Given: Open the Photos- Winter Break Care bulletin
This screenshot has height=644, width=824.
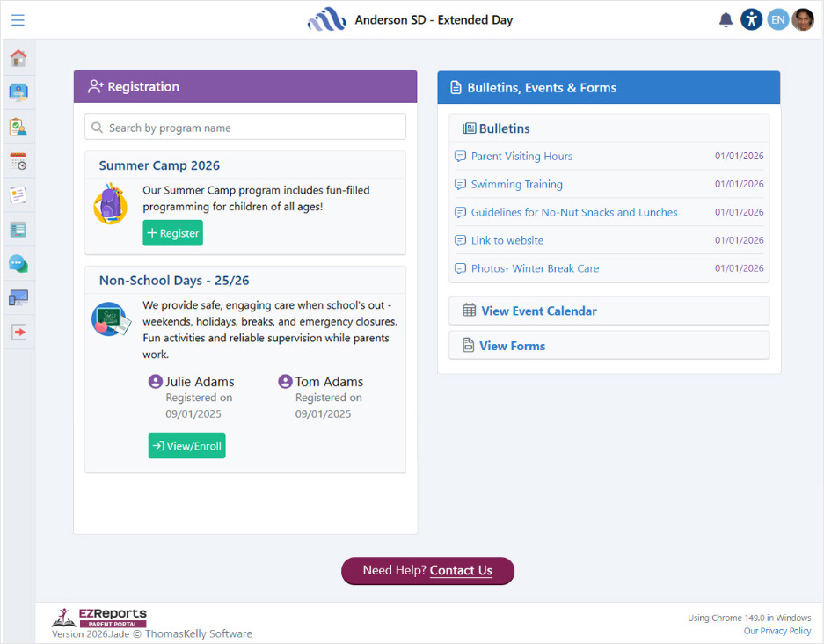Looking at the screenshot, I should (535, 268).
